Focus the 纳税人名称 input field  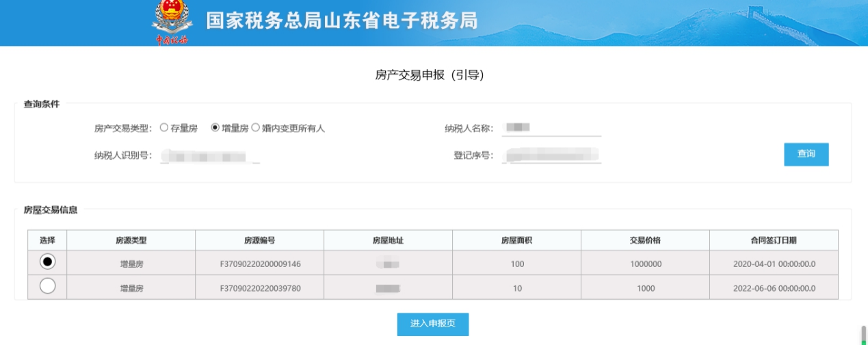click(x=551, y=128)
